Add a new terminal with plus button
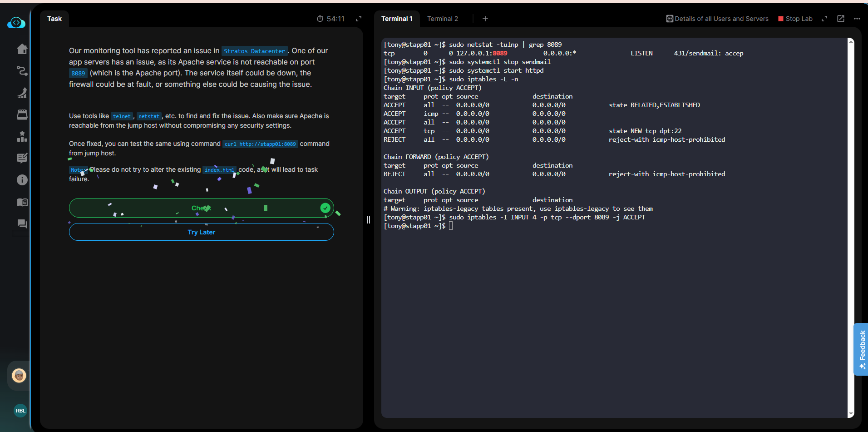 tap(485, 19)
